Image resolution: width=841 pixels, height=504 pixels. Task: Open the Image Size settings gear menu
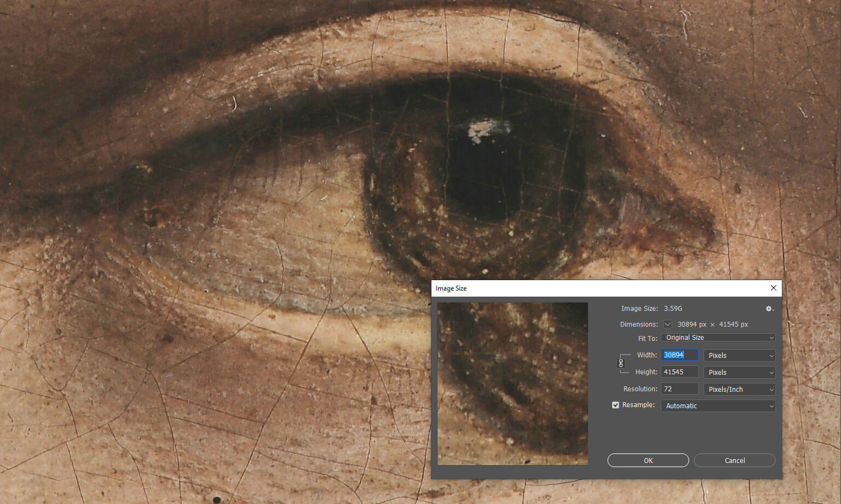click(769, 309)
